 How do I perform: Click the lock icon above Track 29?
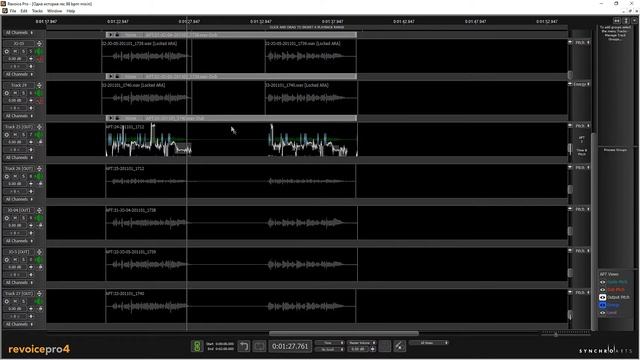pos(117,76)
